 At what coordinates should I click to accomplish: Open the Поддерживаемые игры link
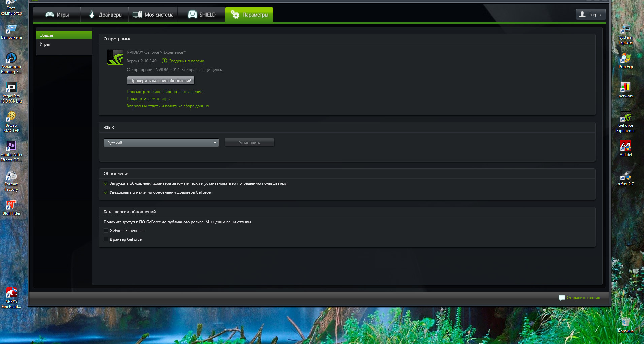click(x=149, y=99)
